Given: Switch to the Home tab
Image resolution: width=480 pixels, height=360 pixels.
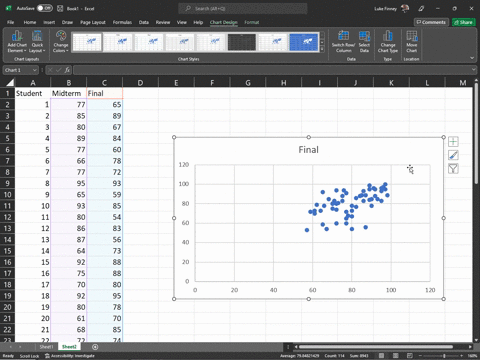Looking at the screenshot, I should (30, 22).
